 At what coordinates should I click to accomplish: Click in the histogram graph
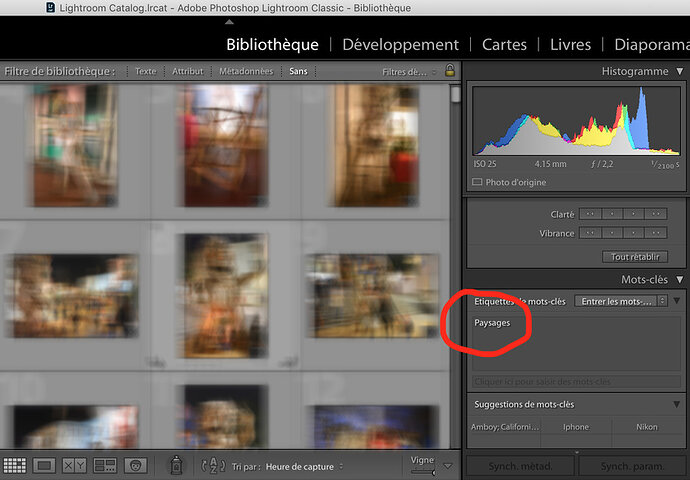(x=576, y=121)
